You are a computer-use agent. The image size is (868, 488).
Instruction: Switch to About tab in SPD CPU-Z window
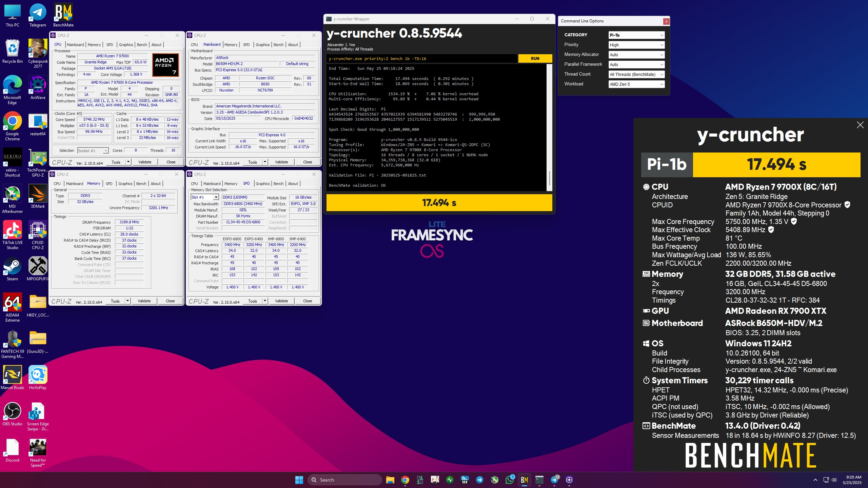(293, 184)
